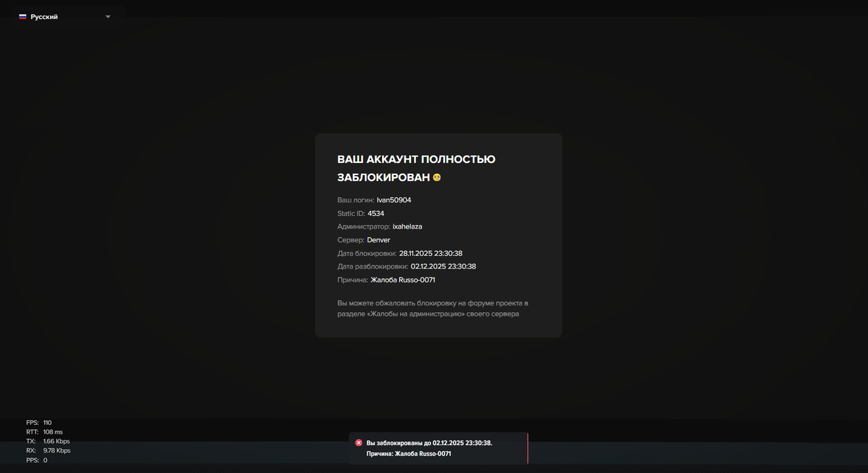Click the unblock date in the Дата разблокировки row
The width and height of the screenshot is (868, 473).
coord(443,267)
